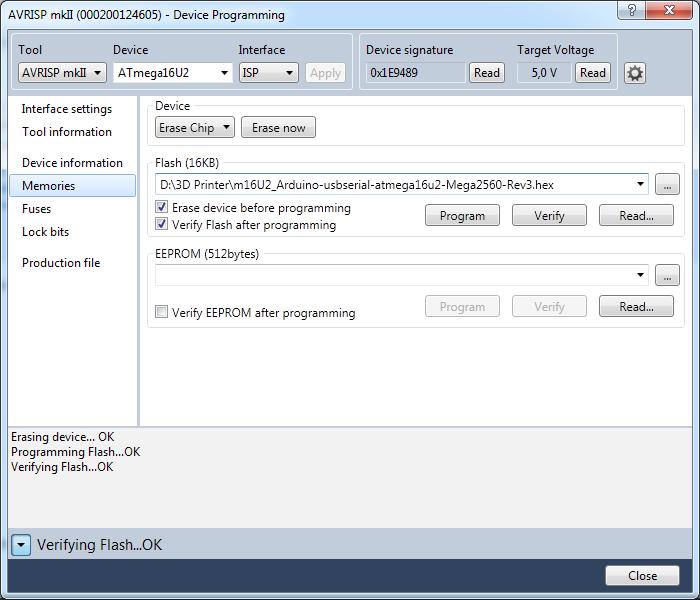This screenshot has width=700, height=600.
Task: Click the device signature field 0x1E9489
Action: (x=416, y=73)
